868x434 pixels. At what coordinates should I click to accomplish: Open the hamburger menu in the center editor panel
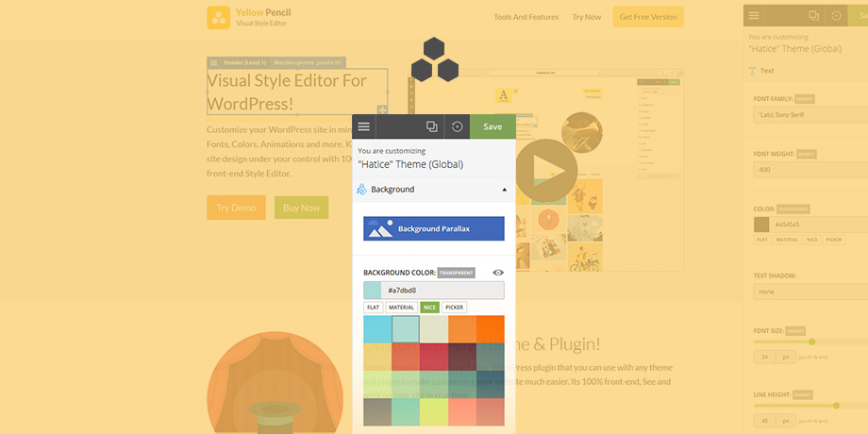click(363, 126)
